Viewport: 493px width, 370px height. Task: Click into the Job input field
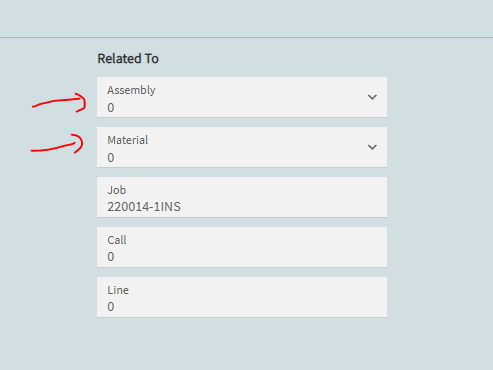[242, 197]
